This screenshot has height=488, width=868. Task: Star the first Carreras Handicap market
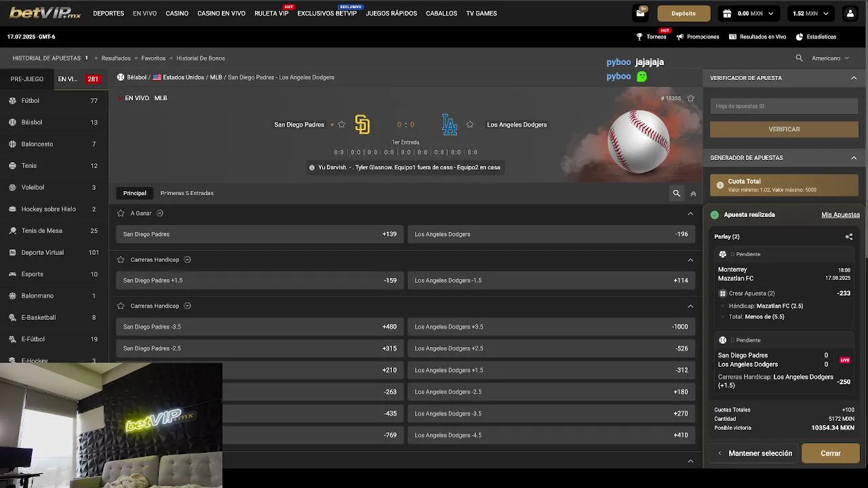(x=121, y=260)
